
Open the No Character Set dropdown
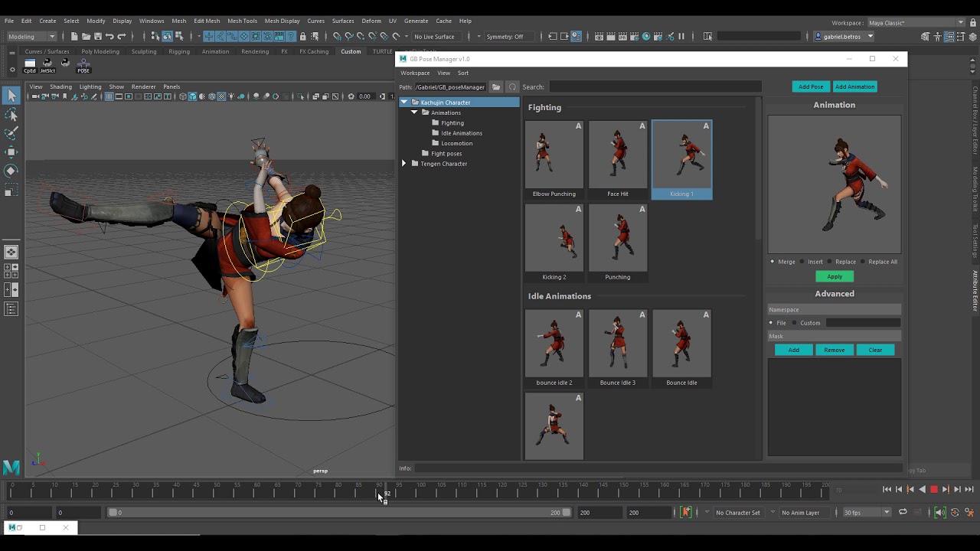(x=738, y=512)
